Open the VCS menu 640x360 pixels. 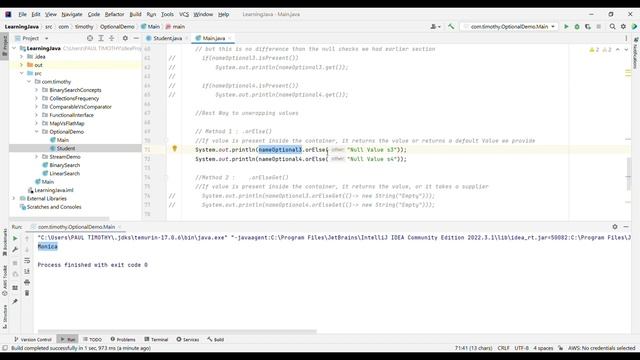[x=184, y=14]
